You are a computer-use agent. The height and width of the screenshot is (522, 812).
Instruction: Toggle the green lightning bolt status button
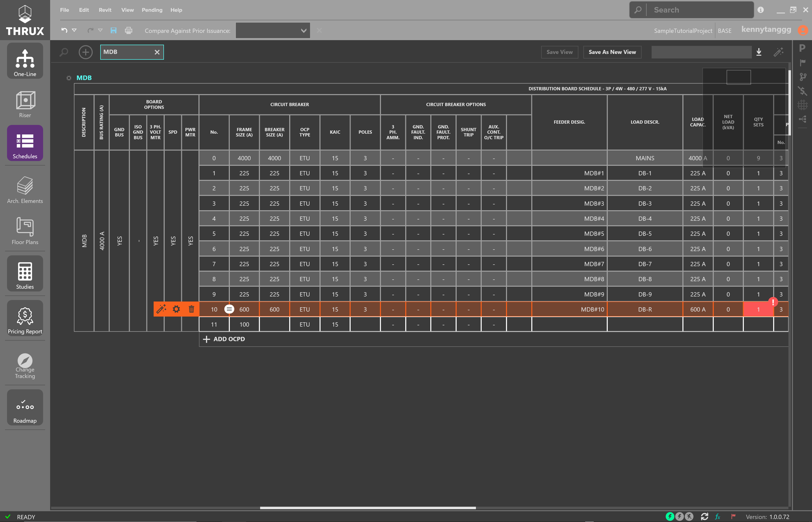pyautogui.click(x=670, y=516)
